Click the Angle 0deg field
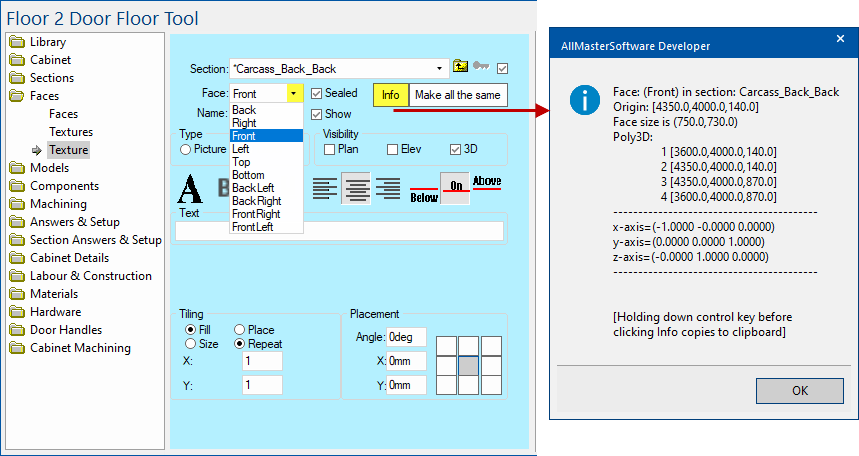Image resolution: width=859 pixels, height=456 pixels. tap(406, 337)
